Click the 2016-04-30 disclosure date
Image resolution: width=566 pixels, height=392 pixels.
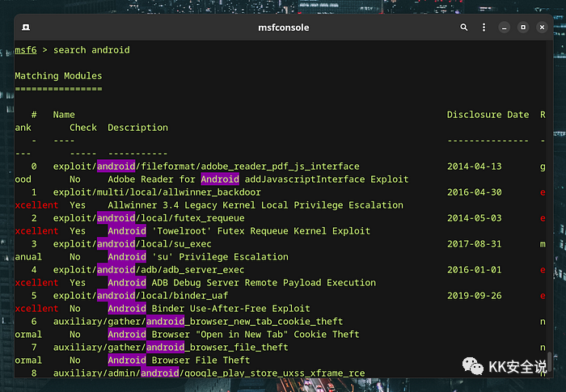(x=475, y=192)
